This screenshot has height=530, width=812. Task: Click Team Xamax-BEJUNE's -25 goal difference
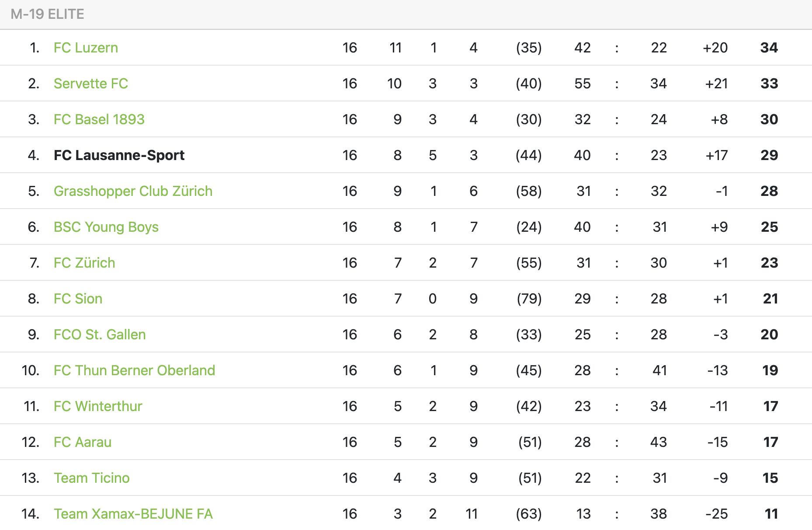pos(717,514)
